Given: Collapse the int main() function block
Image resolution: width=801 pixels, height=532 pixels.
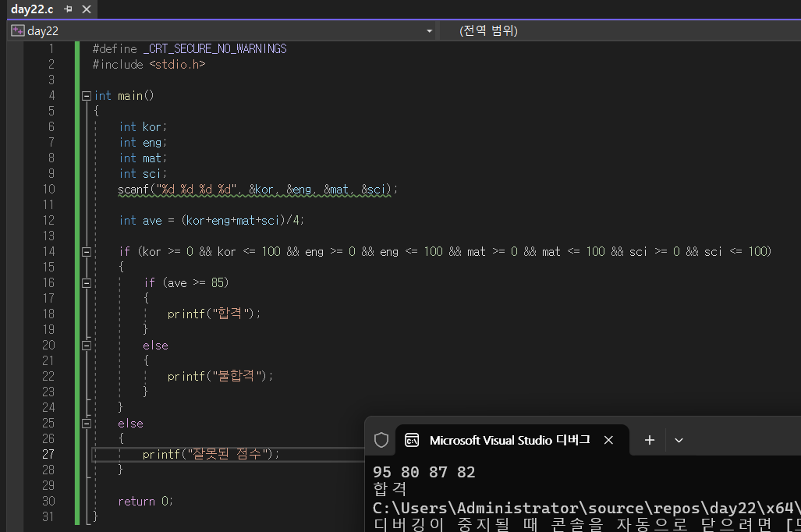Looking at the screenshot, I should coord(87,96).
